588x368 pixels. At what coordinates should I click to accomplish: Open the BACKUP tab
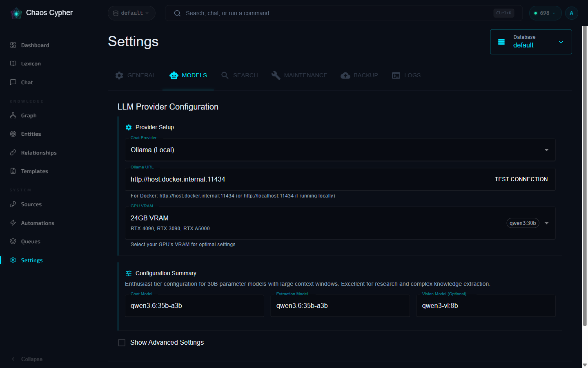tap(359, 75)
